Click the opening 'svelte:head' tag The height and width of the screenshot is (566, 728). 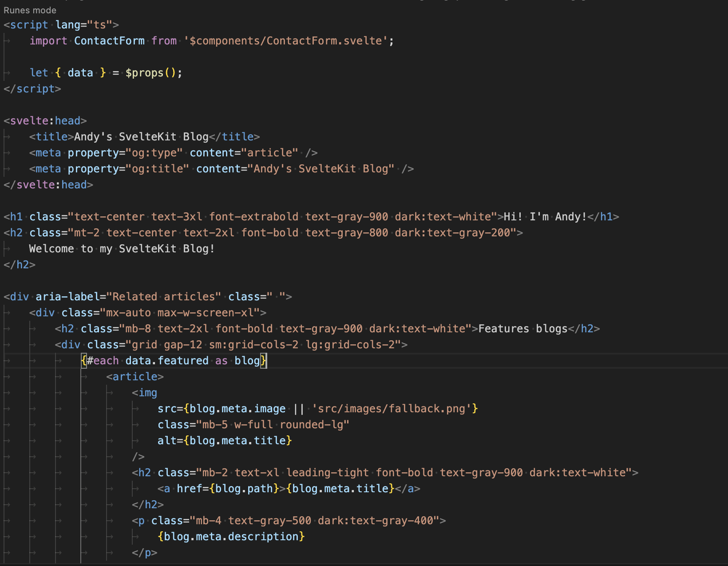click(x=45, y=121)
